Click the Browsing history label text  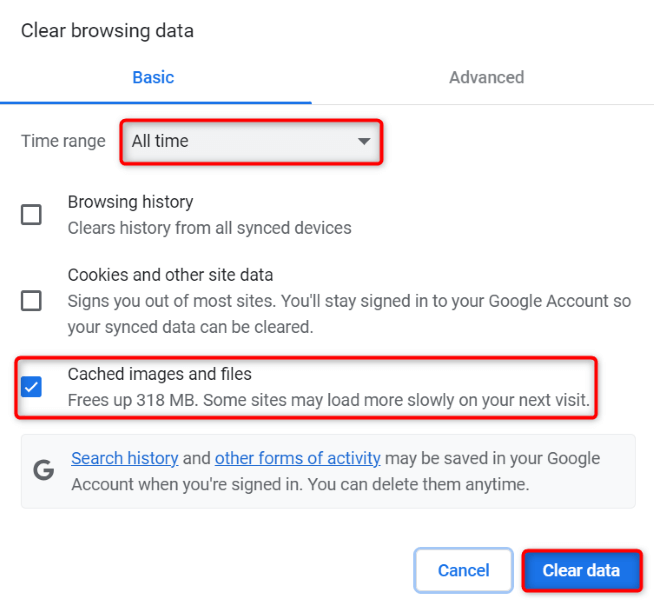click(130, 202)
